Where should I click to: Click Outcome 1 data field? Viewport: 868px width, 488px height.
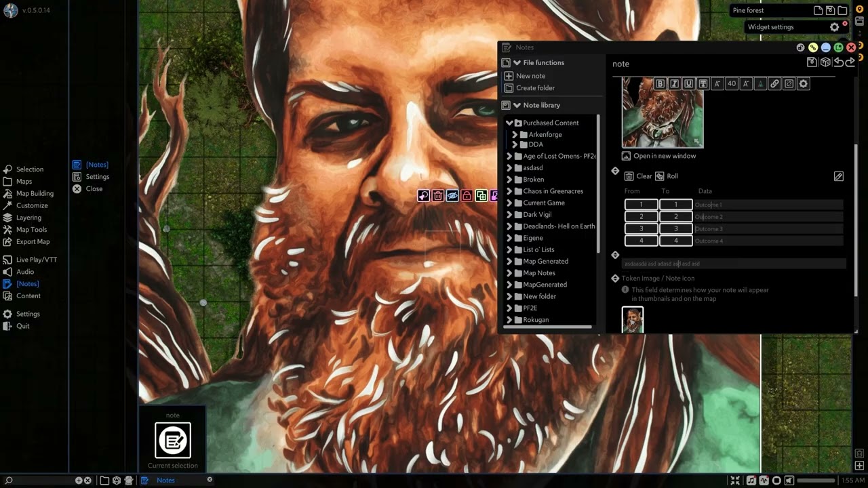click(768, 205)
